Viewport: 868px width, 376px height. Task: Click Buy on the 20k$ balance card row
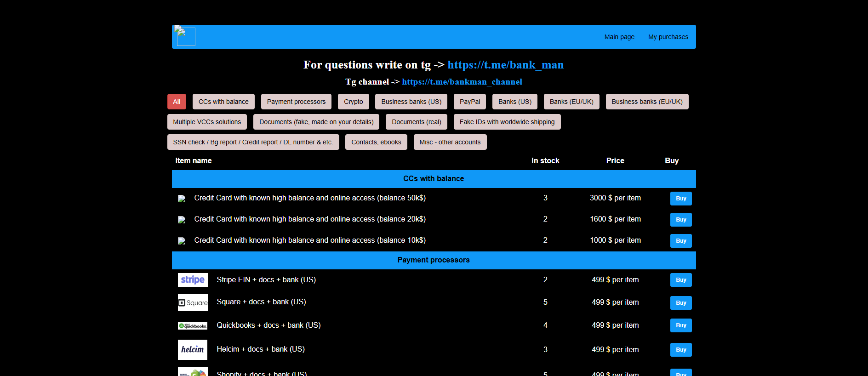[x=681, y=220]
